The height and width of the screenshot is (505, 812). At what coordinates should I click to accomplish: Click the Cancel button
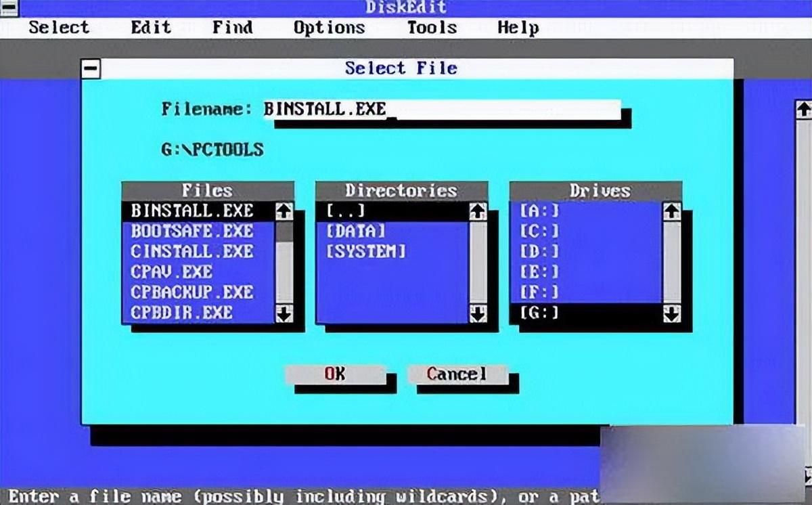[x=457, y=374]
